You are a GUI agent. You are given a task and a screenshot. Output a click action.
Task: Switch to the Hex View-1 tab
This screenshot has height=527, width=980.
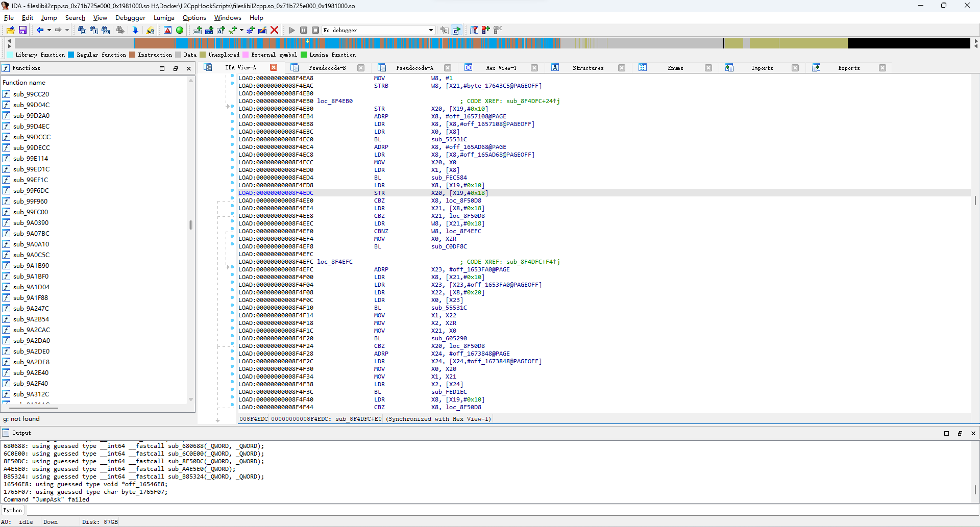[x=501, y=68]
